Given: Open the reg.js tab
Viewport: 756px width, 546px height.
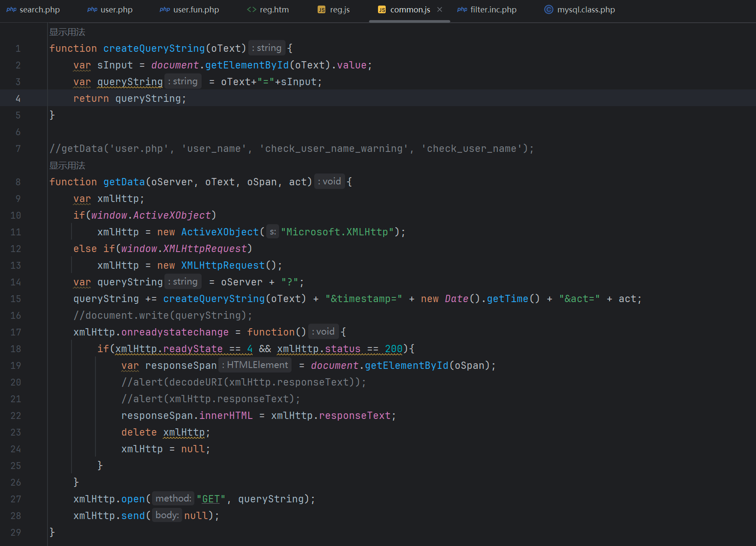Looking at the screenshot, I should tap(334, 9).
